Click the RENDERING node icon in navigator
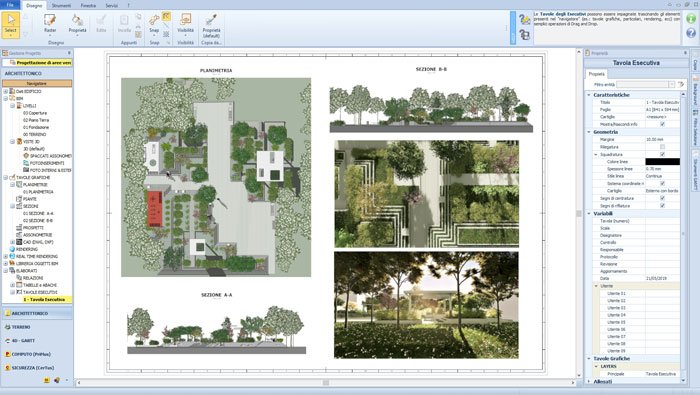This screenshot has height=395, width=700. click(x=12, y=249)
